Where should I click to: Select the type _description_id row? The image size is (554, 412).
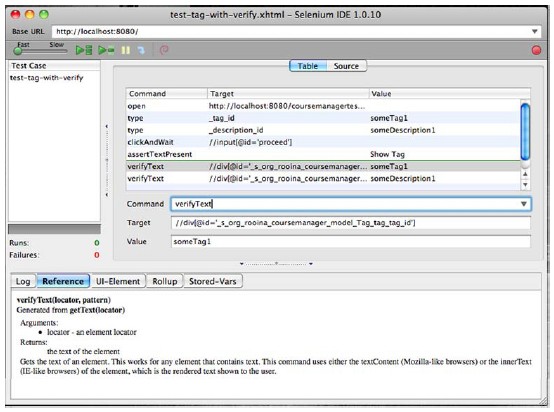pos(323,130)
